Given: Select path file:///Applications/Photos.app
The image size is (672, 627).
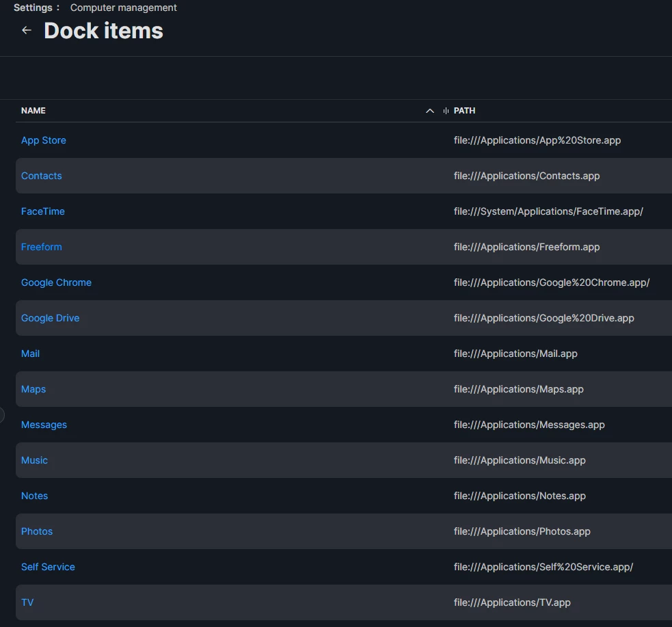Looking at the screenshot, I should tap(522, 531).
